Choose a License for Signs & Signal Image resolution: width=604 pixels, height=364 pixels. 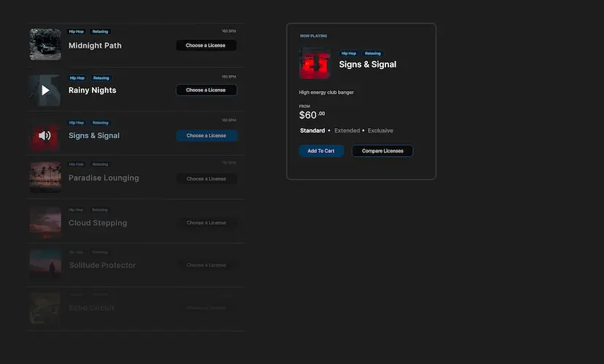(206, 135)
